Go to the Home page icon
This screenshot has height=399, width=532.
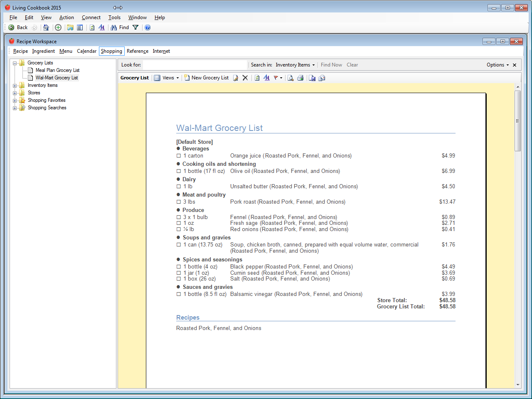[46, 27]
